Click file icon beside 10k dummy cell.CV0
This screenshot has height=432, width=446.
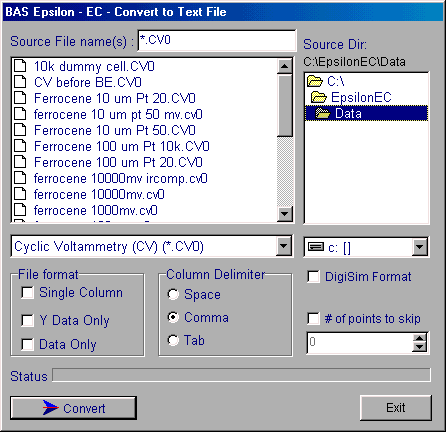pyautogui.click(x=20, y=66)
